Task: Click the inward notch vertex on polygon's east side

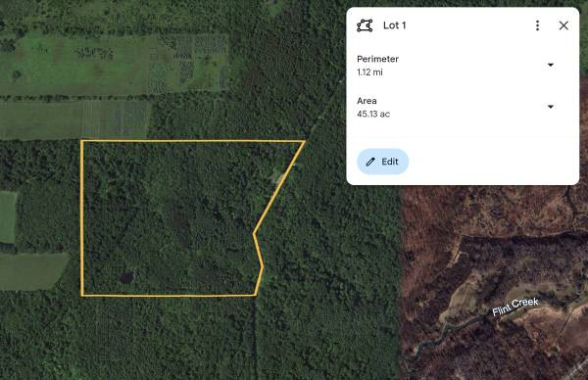Action: [255, 233]
